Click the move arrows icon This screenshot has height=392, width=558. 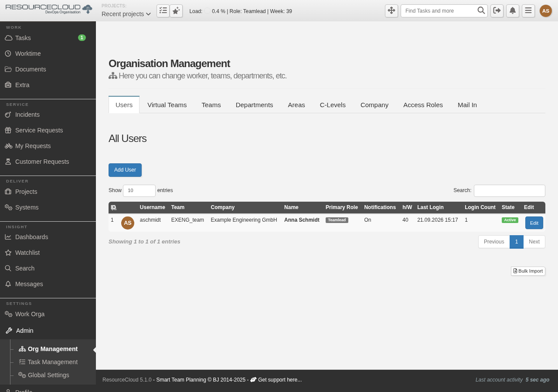[391, 11]
